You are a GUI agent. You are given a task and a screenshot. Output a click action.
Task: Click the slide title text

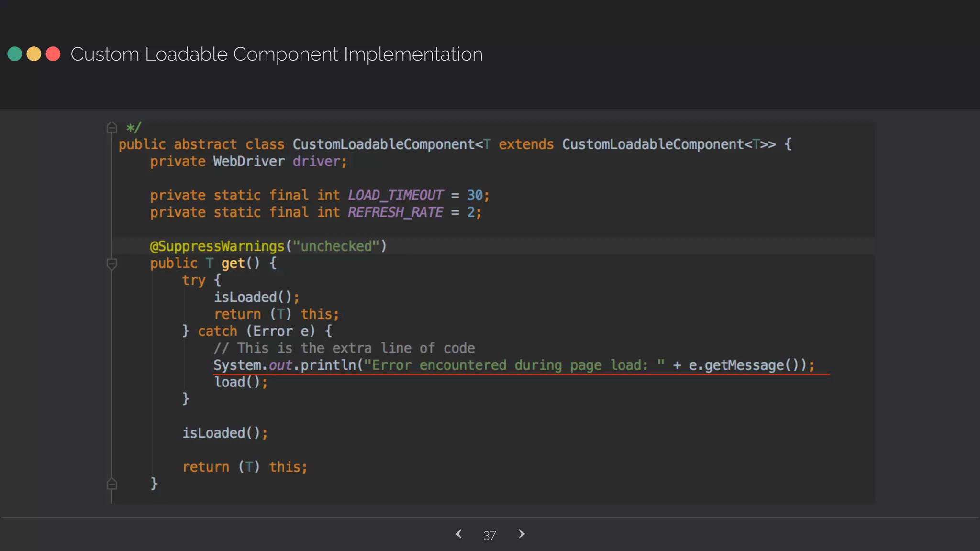point(277,54)
